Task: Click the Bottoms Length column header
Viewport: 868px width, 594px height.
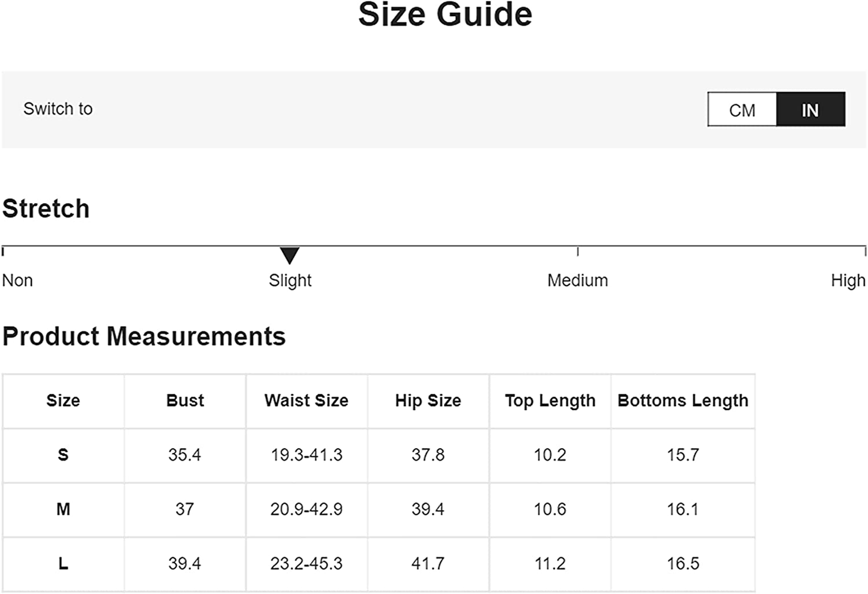Action: [683, 401]
